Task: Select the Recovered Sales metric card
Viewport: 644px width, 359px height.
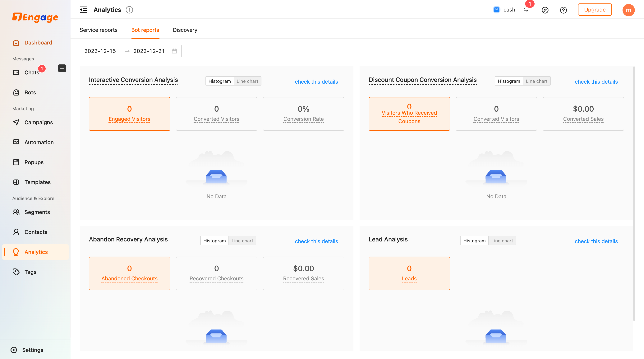Action: click(x=303, y=273)
